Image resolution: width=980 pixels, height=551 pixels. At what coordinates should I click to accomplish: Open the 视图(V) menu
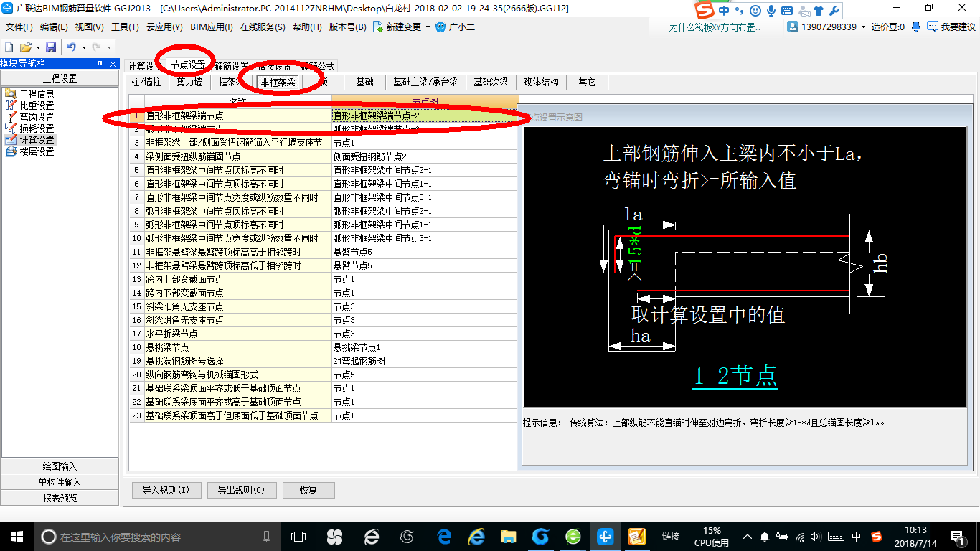(x=89, y=27)
